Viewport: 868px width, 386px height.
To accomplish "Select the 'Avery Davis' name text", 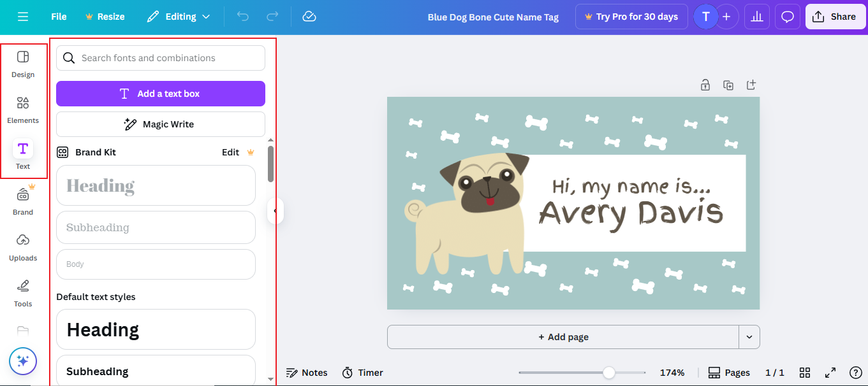I will click(x=631, y=213).
